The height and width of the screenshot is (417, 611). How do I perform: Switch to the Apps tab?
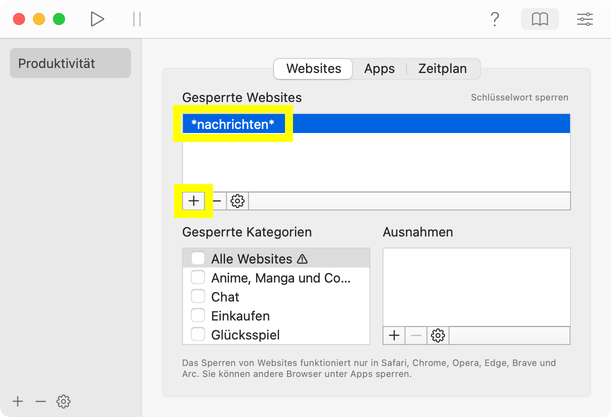click(379, 69)
